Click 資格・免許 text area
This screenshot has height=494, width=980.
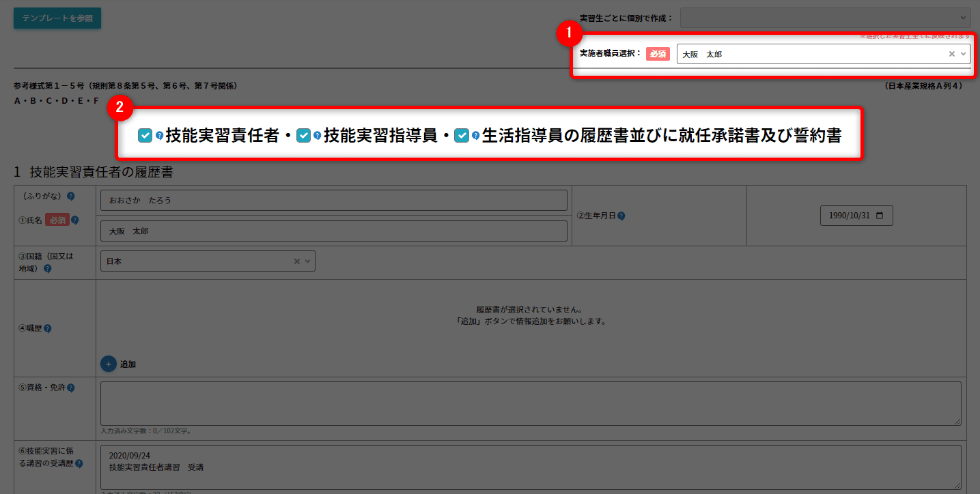tap(530, 403)
